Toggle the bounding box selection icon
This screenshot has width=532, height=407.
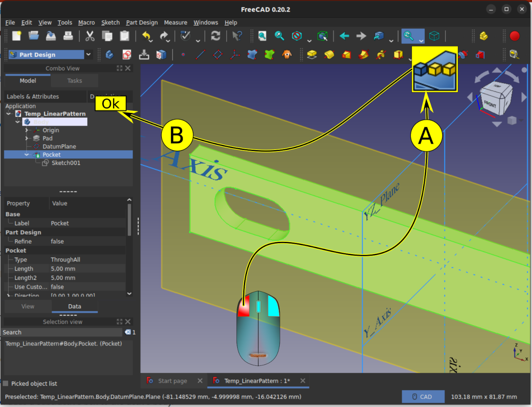[x=322, y=36]
